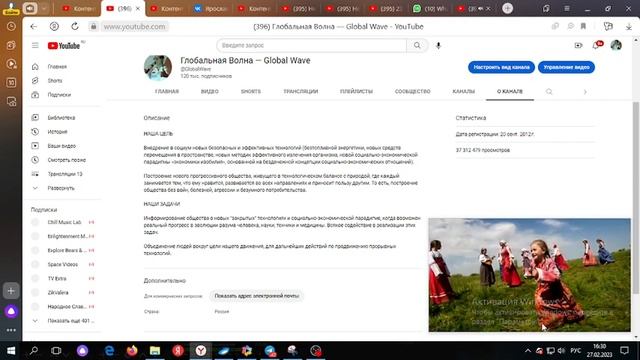Switch to ВИДЕО channel tab
This screenshot has width=640, height=360.
pos(210,91)
